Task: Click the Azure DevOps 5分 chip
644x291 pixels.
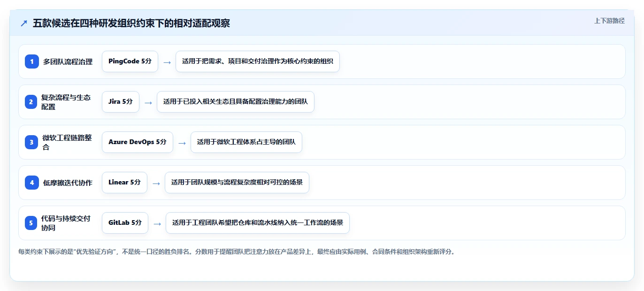Action: click(138, 142)
